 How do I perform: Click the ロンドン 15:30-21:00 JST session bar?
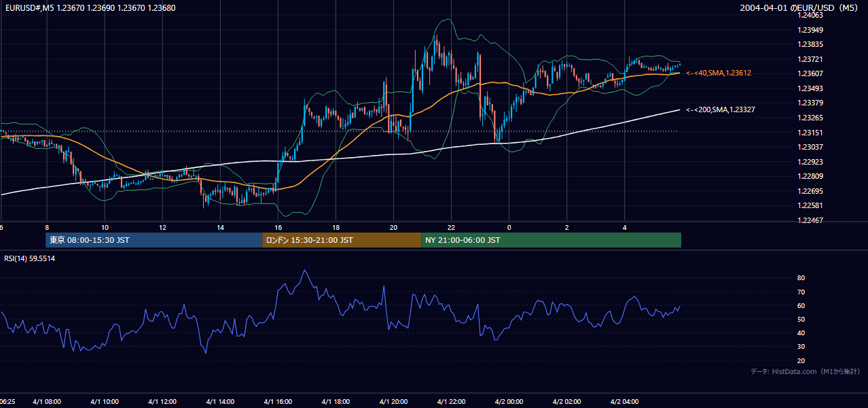coord(342,240)
